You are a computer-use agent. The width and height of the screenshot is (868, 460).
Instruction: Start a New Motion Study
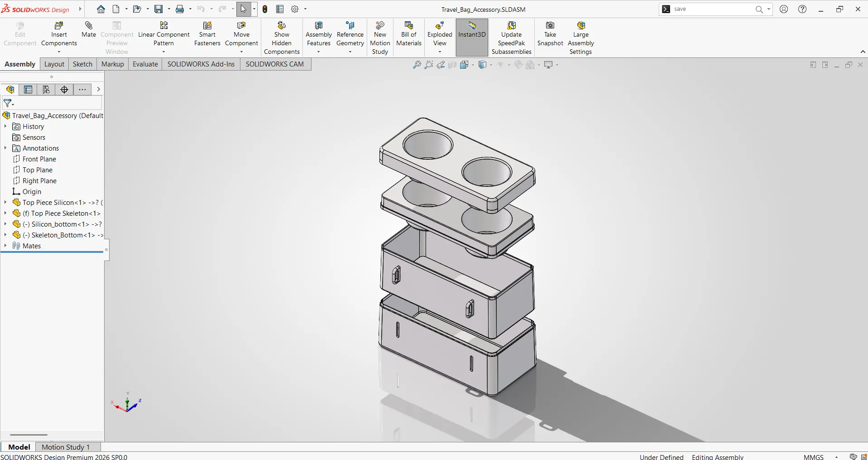click(380, 38)
